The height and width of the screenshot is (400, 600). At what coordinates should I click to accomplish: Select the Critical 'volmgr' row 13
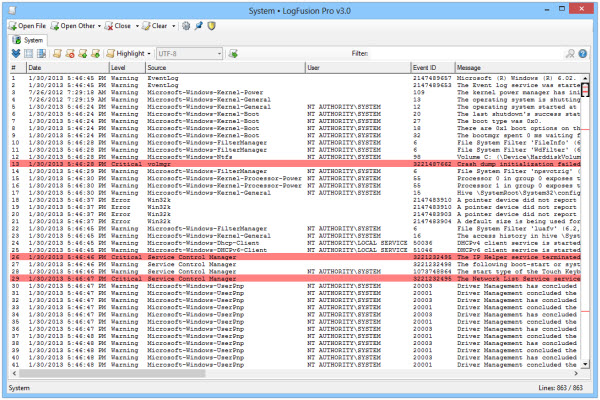(295, 164)
